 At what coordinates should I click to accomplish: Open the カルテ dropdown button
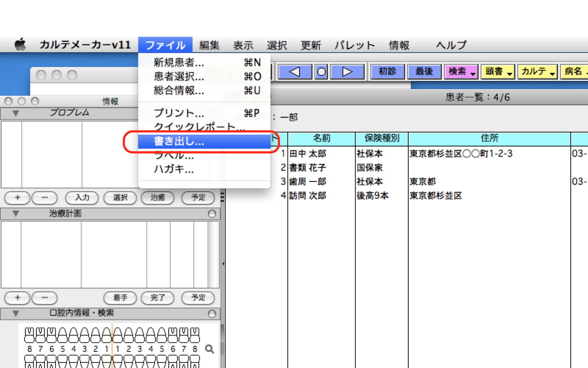(x=537, y=72)
